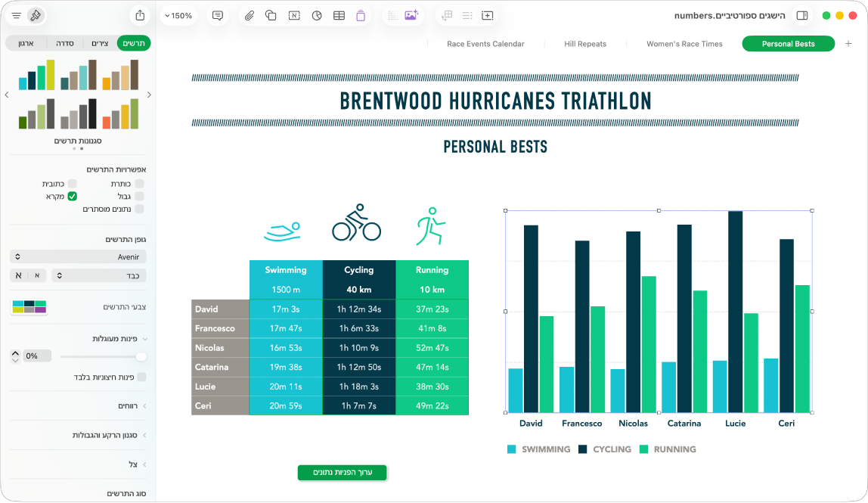Uncheck the מקרא (legend) checkbox
The height and width of the screenshot is (503, 868).
coord(72,196)
